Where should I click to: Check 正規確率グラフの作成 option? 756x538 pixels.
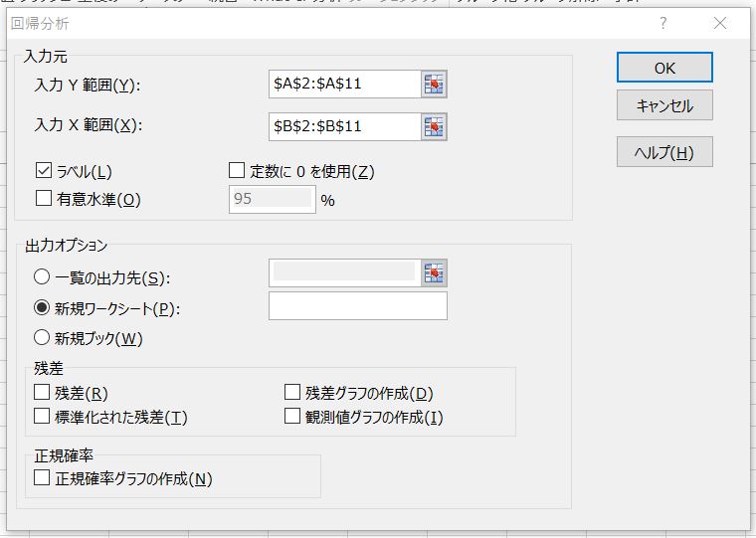[x=42, y=478]
